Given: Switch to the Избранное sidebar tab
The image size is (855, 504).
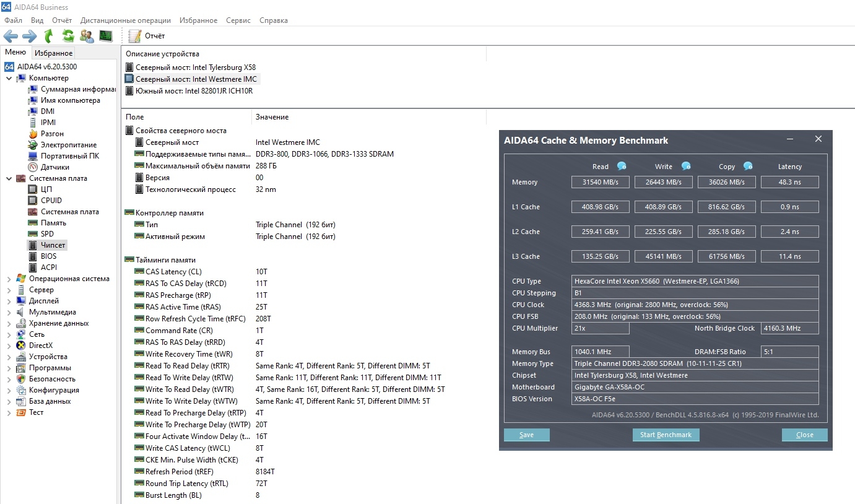Looking at the screenshot, I should pyautogui.click(x=53, y=53).
